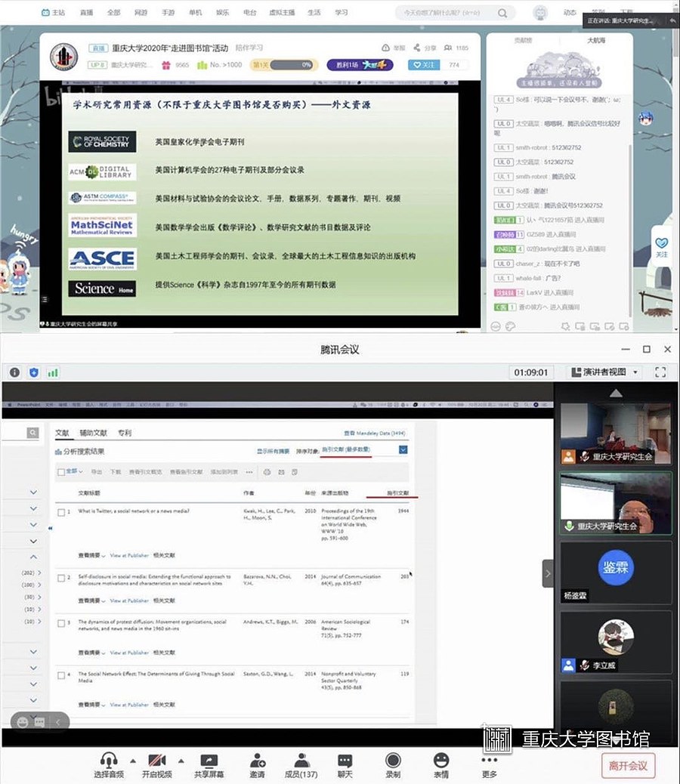Viewport: 680px width, 784px height.
Task: Open 直播 in bilibili navigation
Action: coord(86,13)
